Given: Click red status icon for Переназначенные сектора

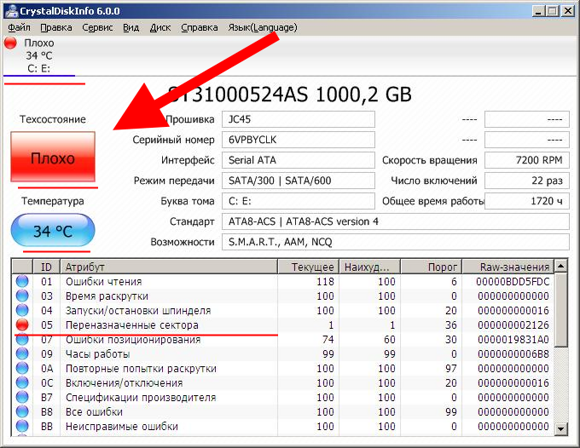Looking at the screenshot, I should pyautogui.click(x=22, y=325).
